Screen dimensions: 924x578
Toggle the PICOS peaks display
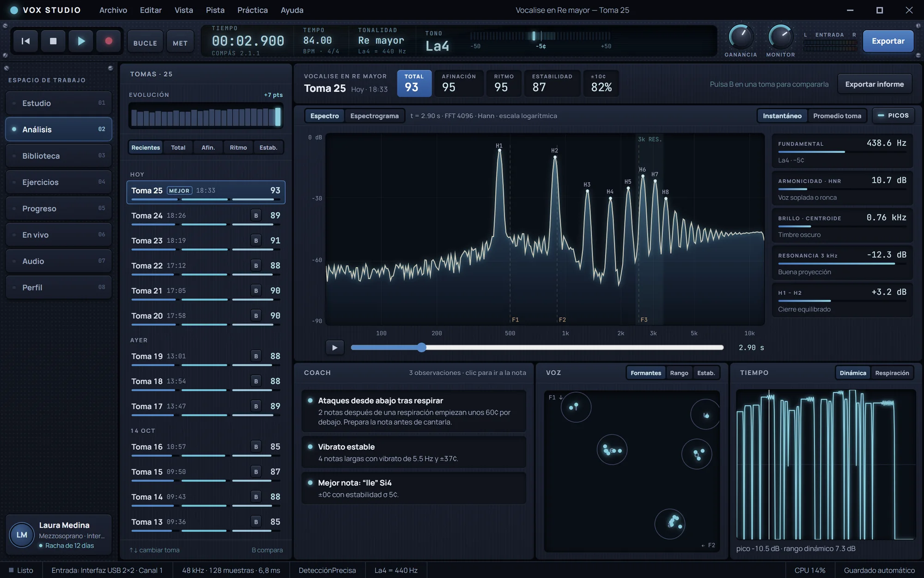[893, 116]
